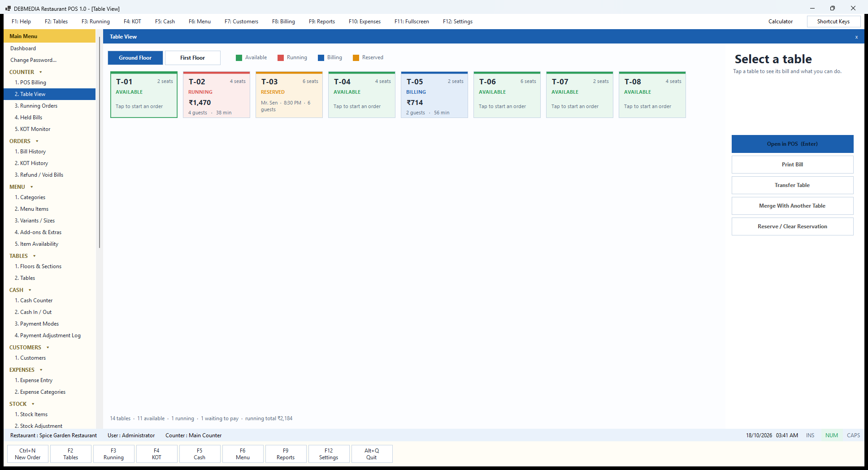Open Dashboard in the Main Menu
This screenshot has height=470, width=868.
49,48
